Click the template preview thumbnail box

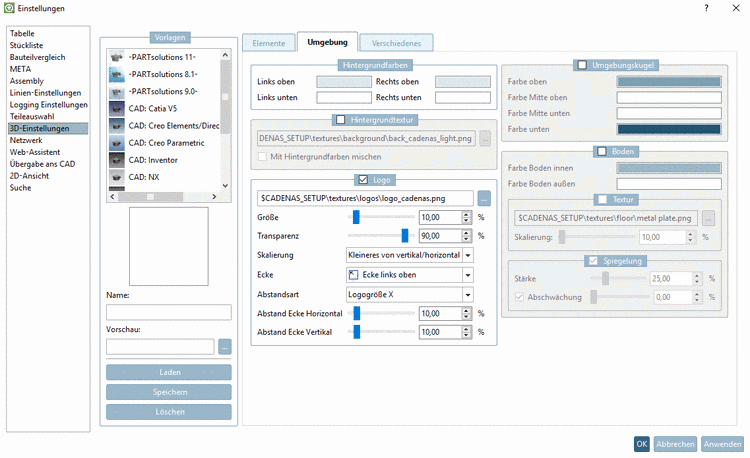(169, 246)
